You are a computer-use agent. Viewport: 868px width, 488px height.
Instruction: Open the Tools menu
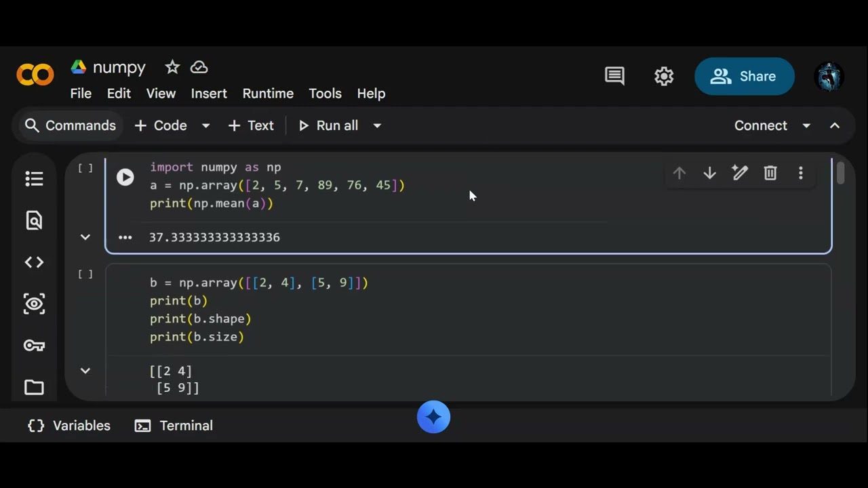tap(325, 94)
